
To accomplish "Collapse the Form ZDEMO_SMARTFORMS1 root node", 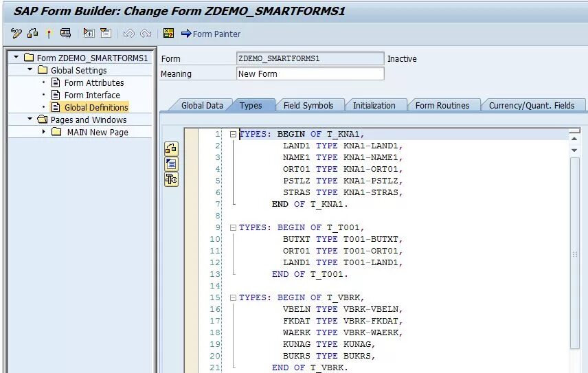I will coord(16,57).
